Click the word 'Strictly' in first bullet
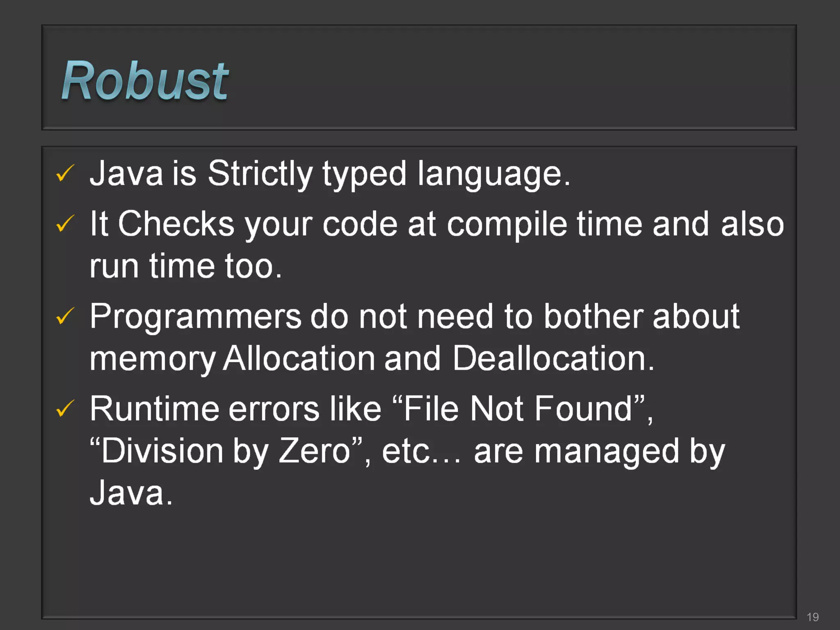Image resolution: width=840 pixels, height=630 pixels. 260,174
